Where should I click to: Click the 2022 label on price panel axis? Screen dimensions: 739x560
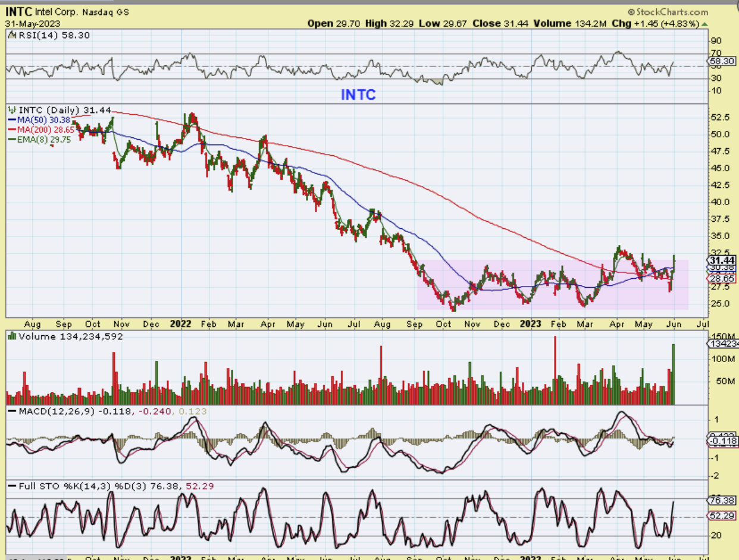pyautogui.click(x=180, y=325)
